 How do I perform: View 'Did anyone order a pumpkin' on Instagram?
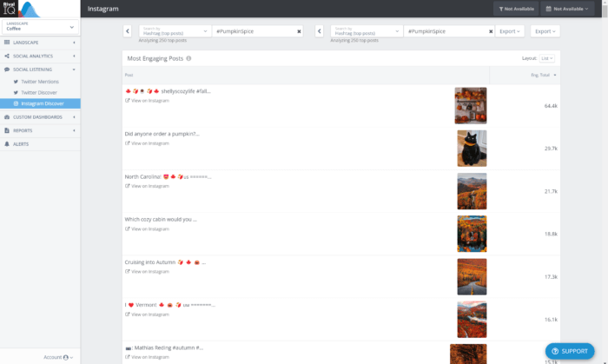(147, 143)
